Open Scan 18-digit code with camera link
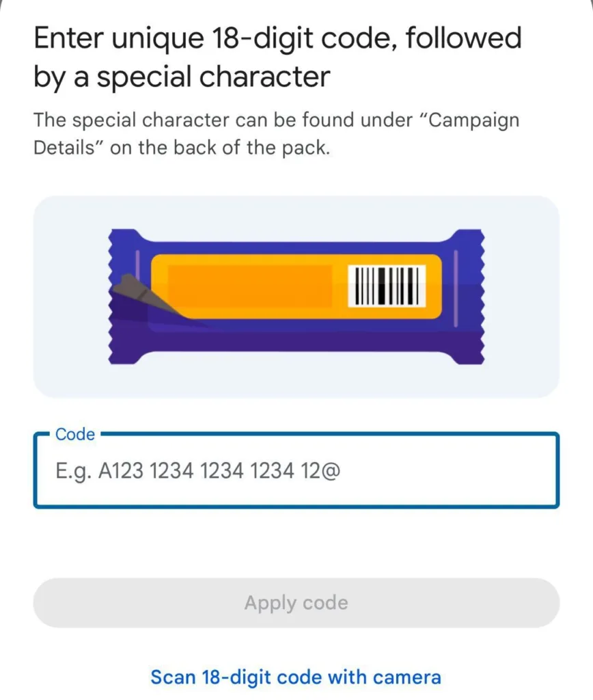 point(296,677)
